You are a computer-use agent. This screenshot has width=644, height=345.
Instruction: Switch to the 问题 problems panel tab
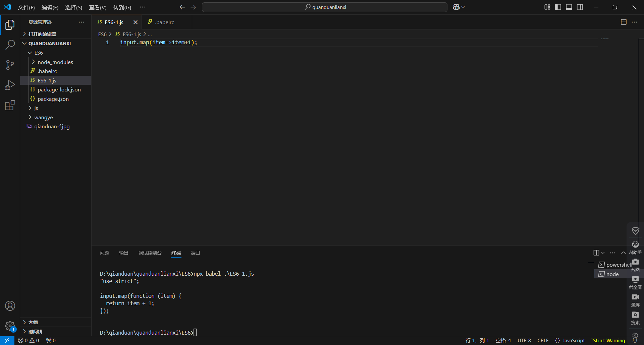pyautogui.click(x=104, y=253)
